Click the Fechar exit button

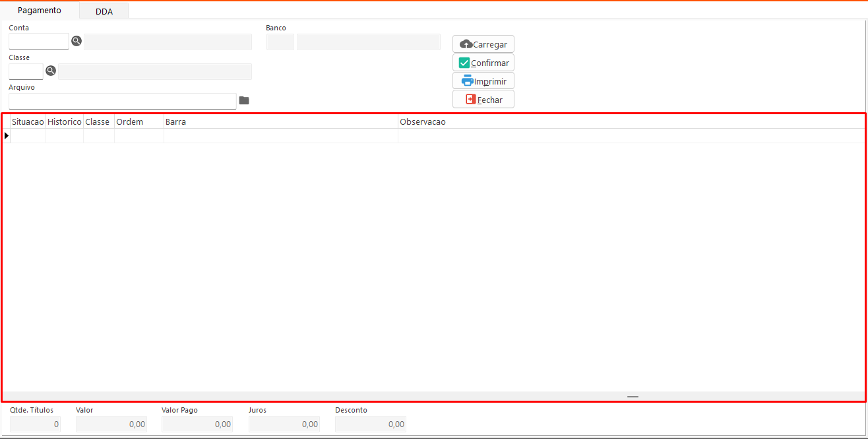(x=483, y=100)
